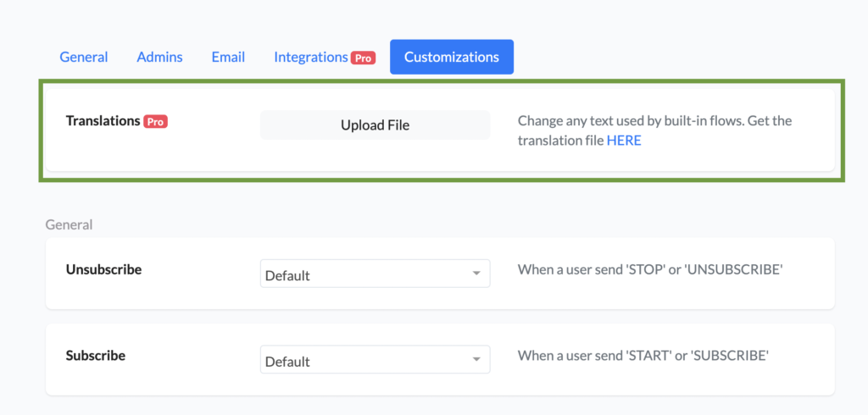Screen dimensions: 868x415
Task: Open the General settings tab
Action: 83,58
